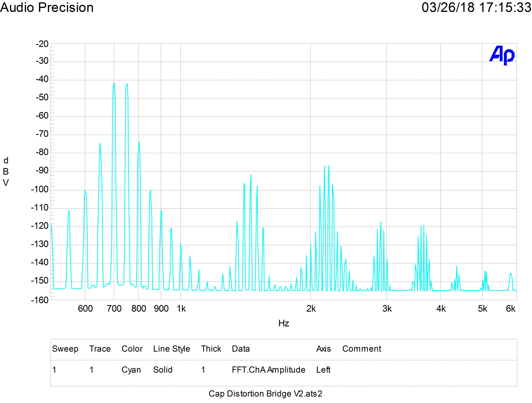Click the Cap Distortion Bridge V2.ats2 filename
Screen dimensions: 532x403
265,394
